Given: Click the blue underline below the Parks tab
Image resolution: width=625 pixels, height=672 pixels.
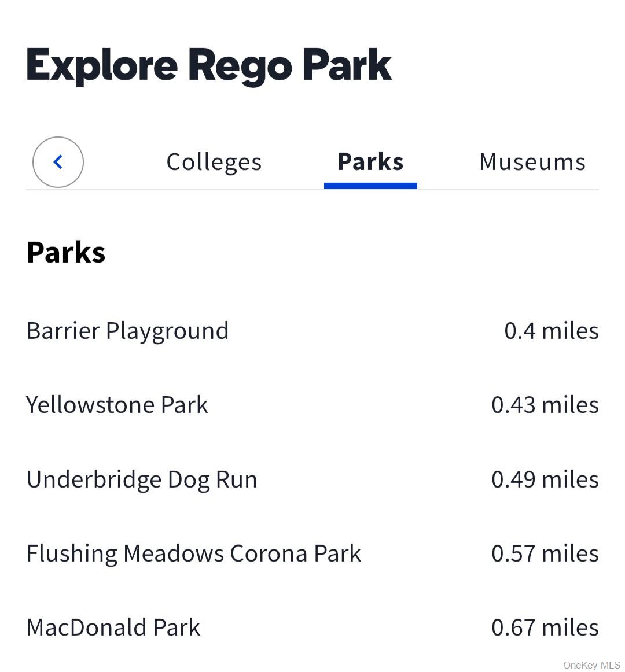Looking at the screenshot, I should [370, 186].
